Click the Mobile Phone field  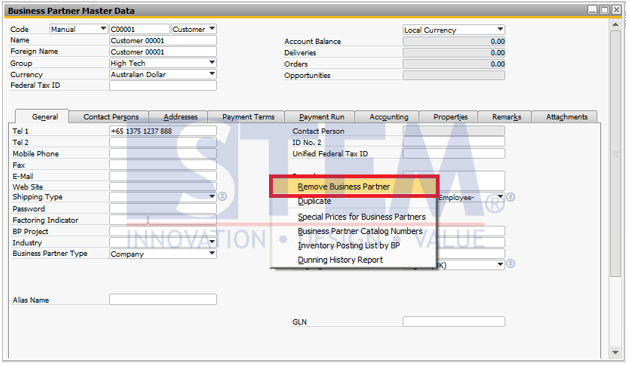coord(163,153)
